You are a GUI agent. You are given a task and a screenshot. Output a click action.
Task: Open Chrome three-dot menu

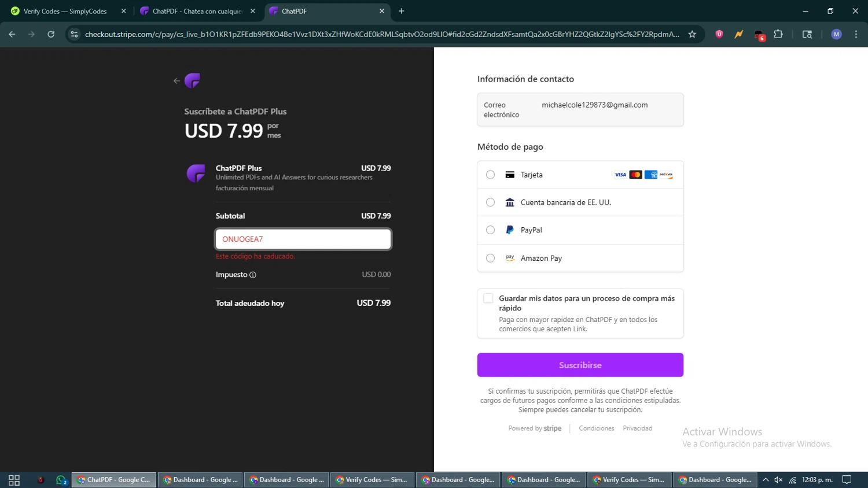click(x=856, y=34)
